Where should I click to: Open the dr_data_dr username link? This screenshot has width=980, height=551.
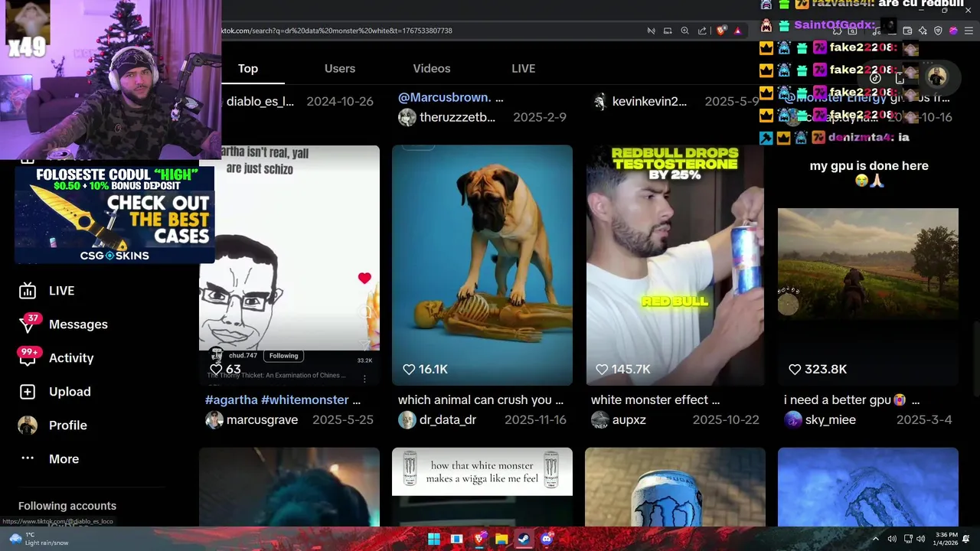448,419
